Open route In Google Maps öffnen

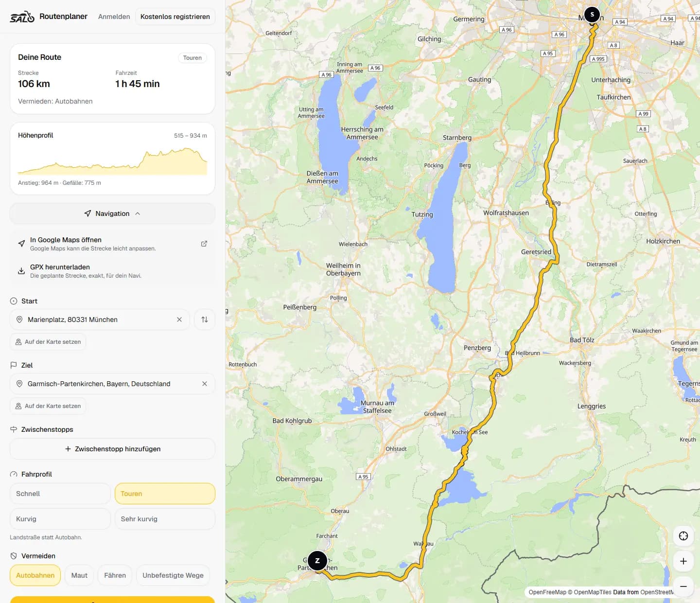[112, 244]
